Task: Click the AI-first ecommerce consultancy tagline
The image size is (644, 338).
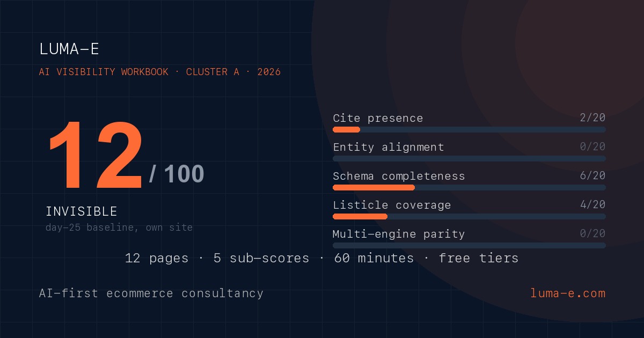Action: tap(151, 293)
